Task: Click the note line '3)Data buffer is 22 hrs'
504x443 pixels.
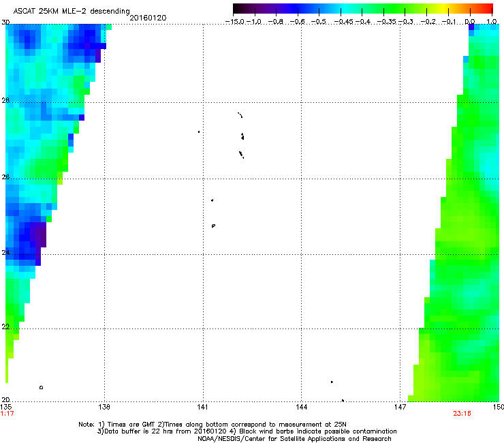Action: pos(247,431)
